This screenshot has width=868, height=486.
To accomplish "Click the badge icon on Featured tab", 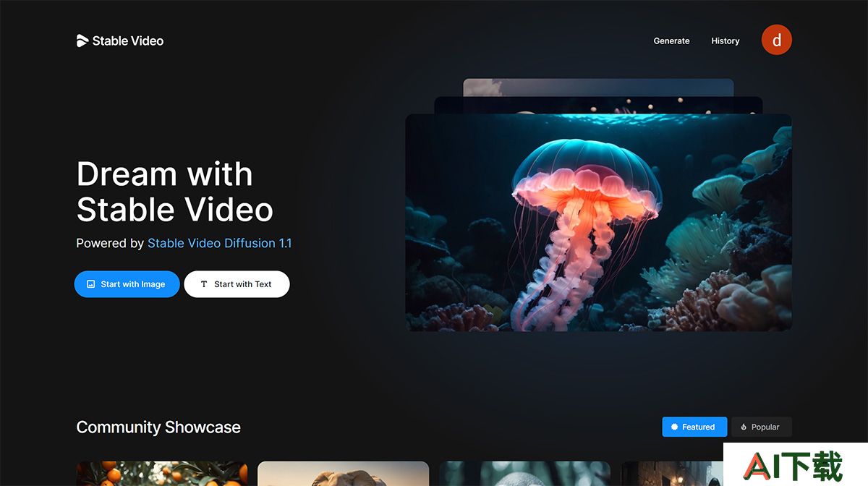I will (675, 427).
